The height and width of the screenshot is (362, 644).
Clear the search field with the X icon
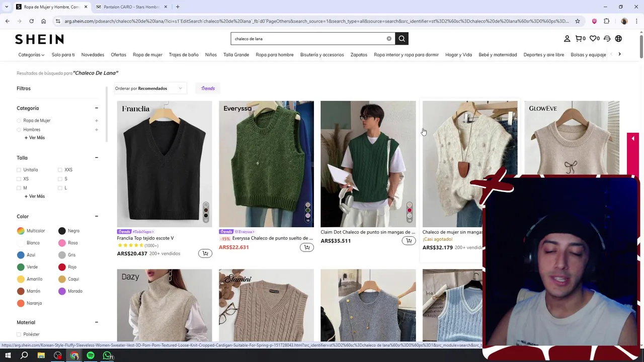[x=389, y=39]
